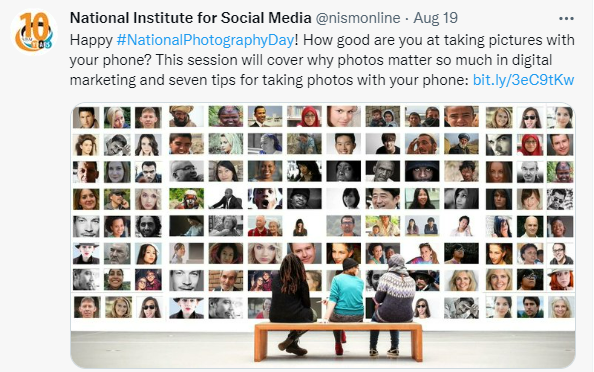This screenshot has height=372, width=594.
Task: Click the NISM 10 years profile avatar
Action: click(x=34, y=32)
